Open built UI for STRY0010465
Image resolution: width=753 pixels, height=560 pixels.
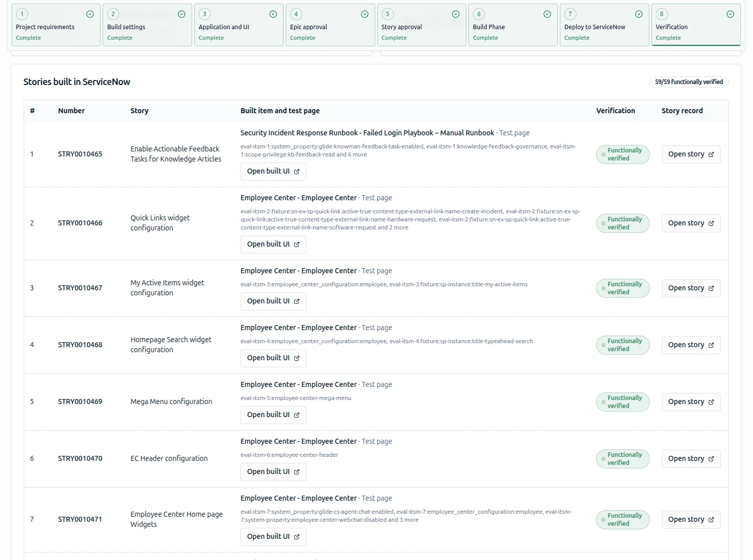tap(273, 172)
